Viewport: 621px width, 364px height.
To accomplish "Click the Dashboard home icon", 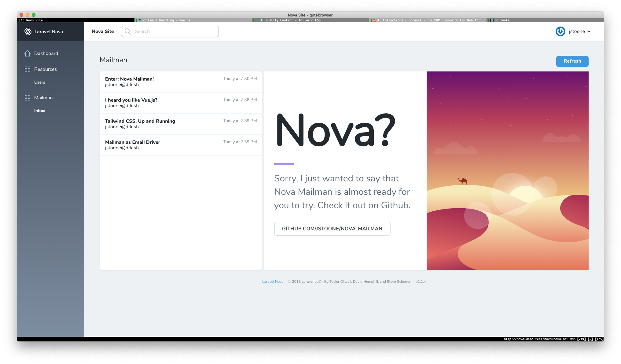I will (28, 53).
